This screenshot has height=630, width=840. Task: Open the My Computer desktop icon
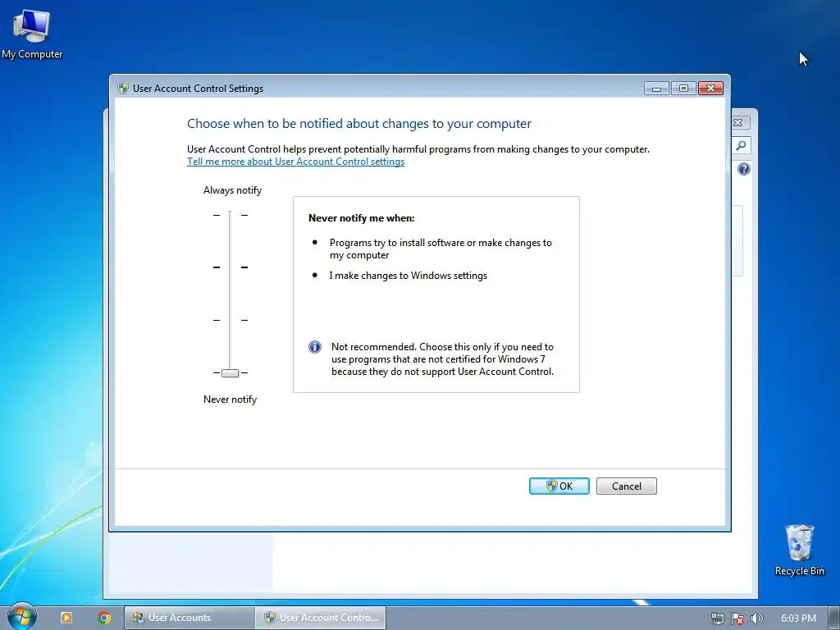pos(32,34)
